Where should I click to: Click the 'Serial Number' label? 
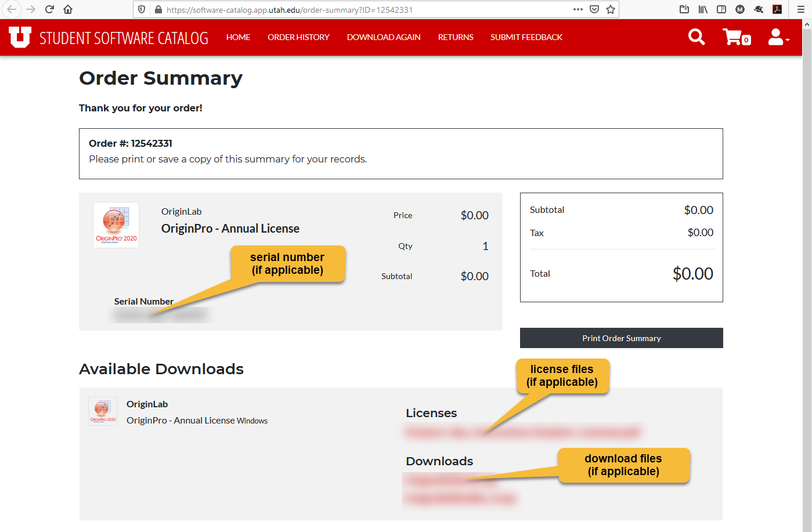pos(144,302)
